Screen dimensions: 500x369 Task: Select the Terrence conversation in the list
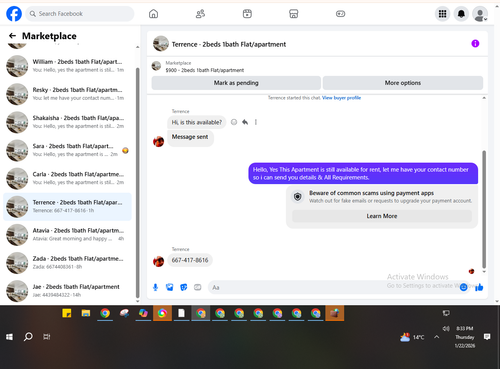tap(67, 206)
